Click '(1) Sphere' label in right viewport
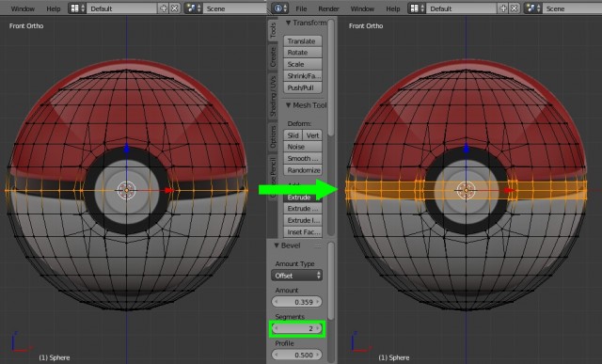Screen dimensions: 602x364 click(394, 357)
